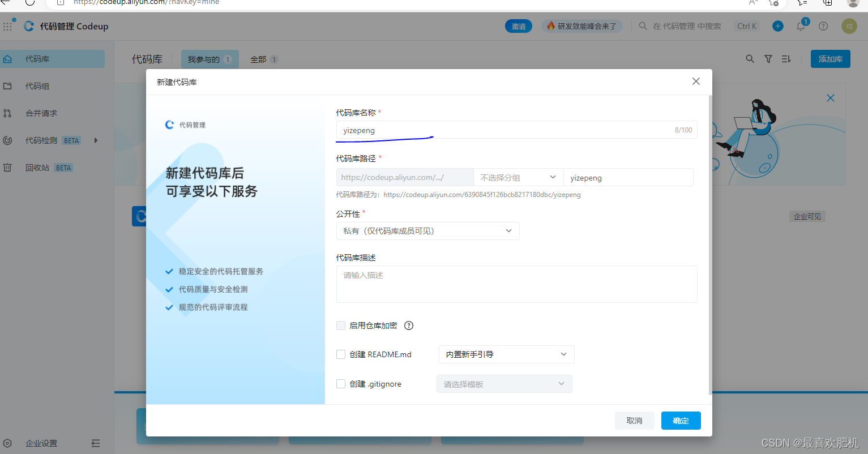868x454 pixels.
Task: Click the repository list search icon
Action: (x=750, y=59)
